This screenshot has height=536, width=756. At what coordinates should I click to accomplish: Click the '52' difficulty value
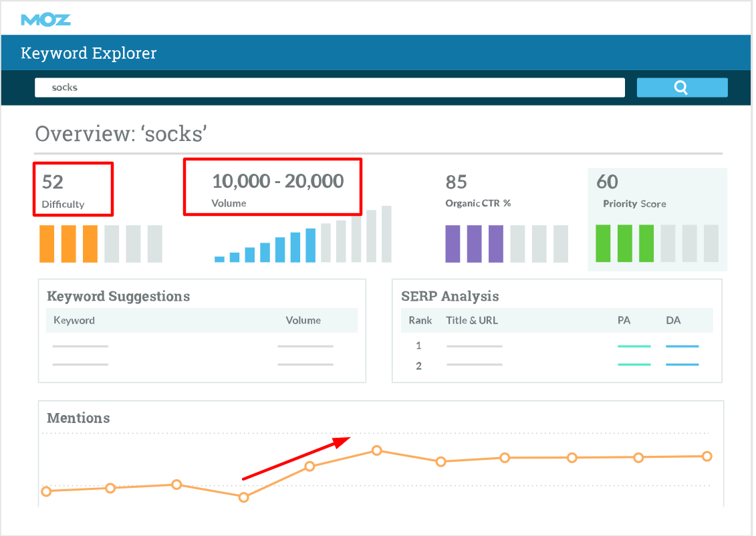click(x=53, y=182)
